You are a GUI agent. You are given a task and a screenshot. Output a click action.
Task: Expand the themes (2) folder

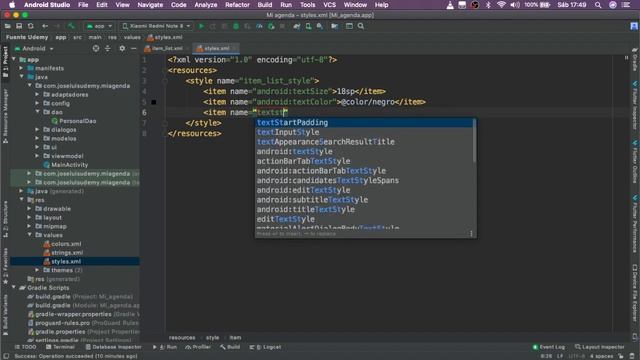point(38,270)
